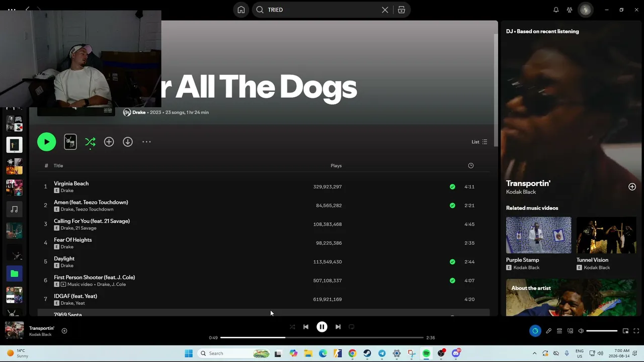Open Yeat artist link in track 7
The height and width of the screenshot is (362, 644).
(80, 303)
